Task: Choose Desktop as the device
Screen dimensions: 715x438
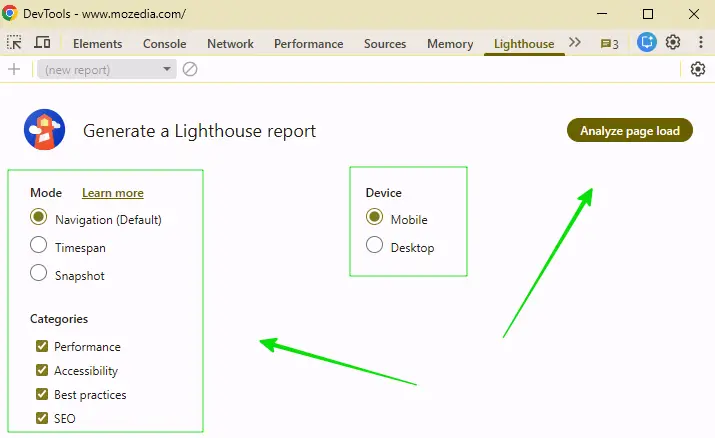Action: (375, 246)
